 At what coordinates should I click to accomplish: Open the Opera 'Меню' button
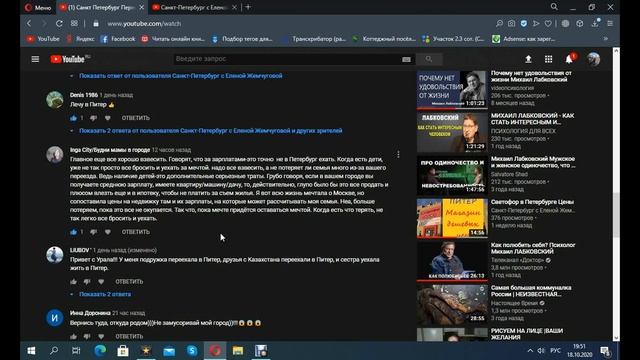pos(38,7)
